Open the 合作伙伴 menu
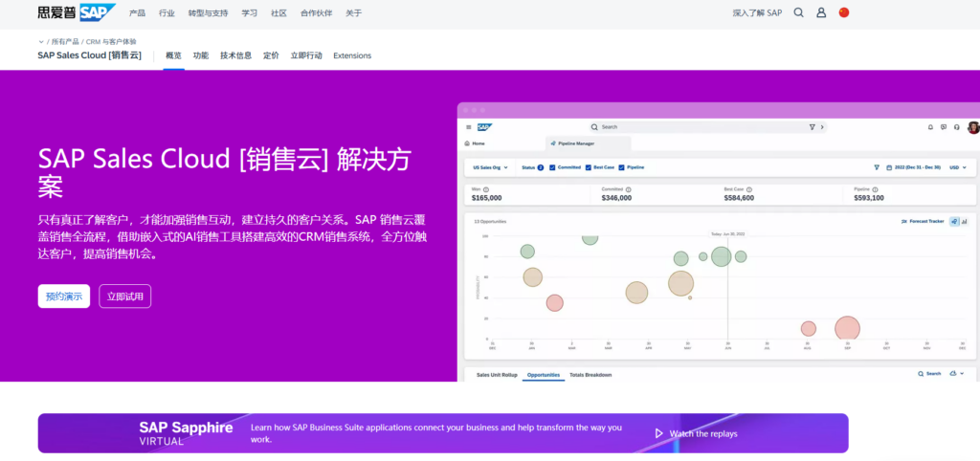 click(316, 12)
